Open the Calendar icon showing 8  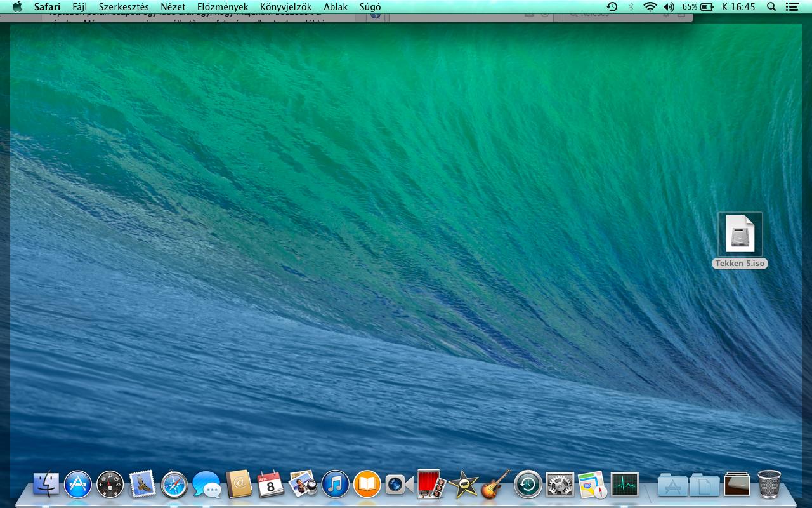(271, 485)
